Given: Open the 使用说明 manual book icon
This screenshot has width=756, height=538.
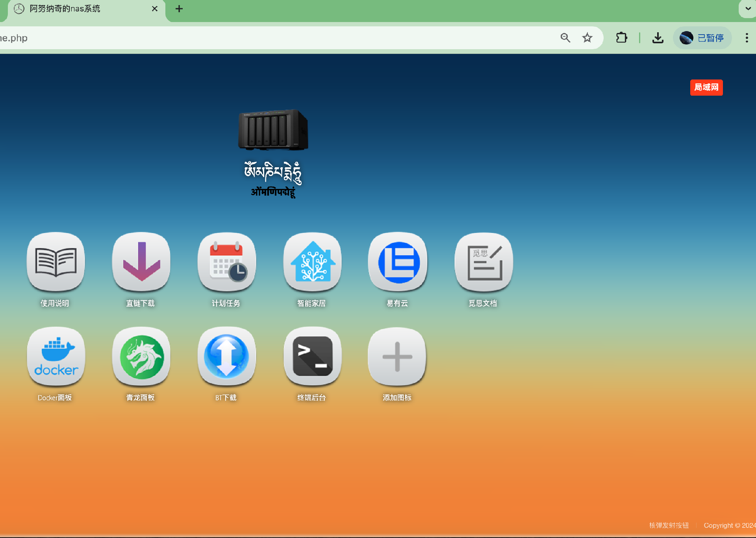Looking at the screenshot, I should pyautogui.click(x=56, y=262).
